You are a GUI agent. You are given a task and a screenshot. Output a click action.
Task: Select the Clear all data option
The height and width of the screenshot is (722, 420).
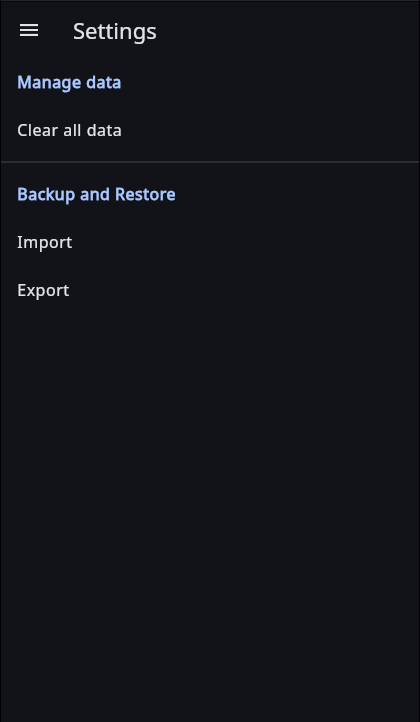[210, 130]
